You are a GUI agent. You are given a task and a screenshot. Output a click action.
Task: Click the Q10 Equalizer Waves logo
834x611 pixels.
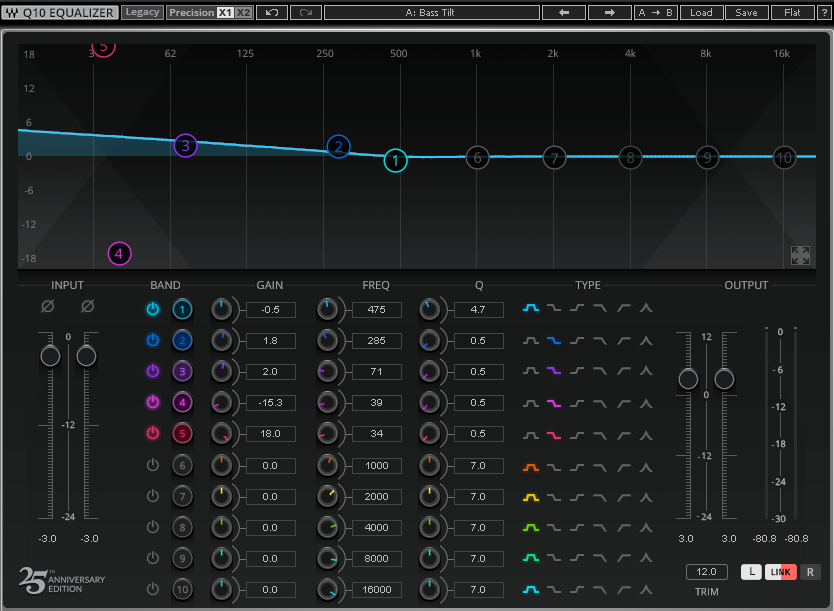coord(60,12)
